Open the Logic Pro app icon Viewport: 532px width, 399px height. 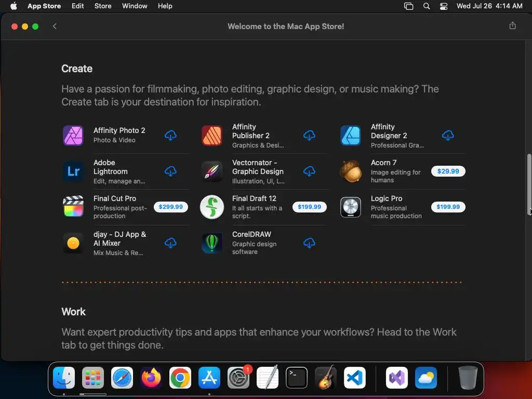351,207
